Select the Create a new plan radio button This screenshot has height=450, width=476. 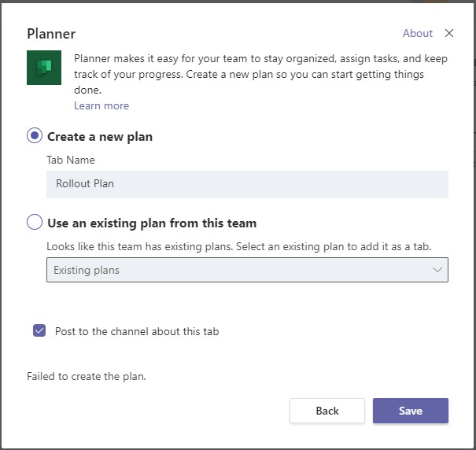[35, 136]
